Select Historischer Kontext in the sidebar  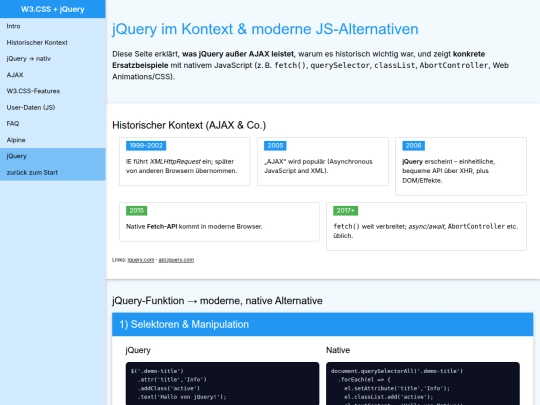53,42
